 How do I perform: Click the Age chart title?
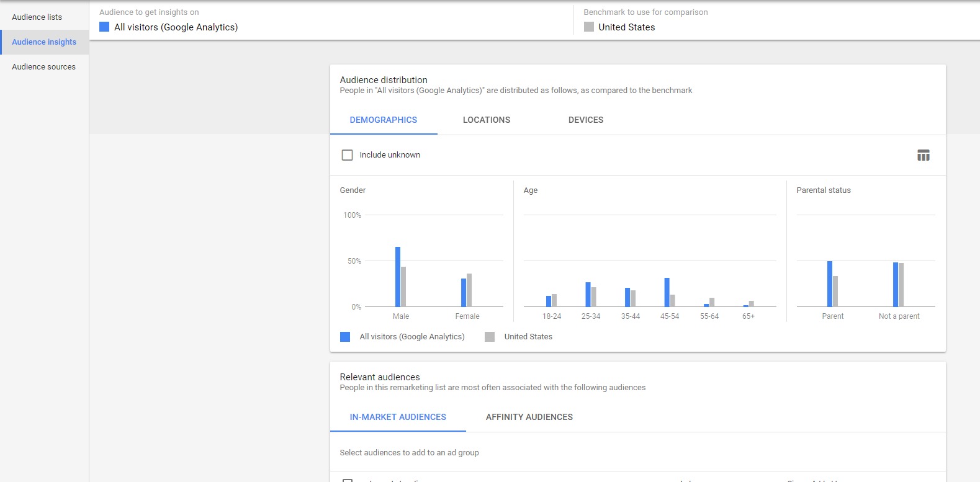(x=531, y=190)
